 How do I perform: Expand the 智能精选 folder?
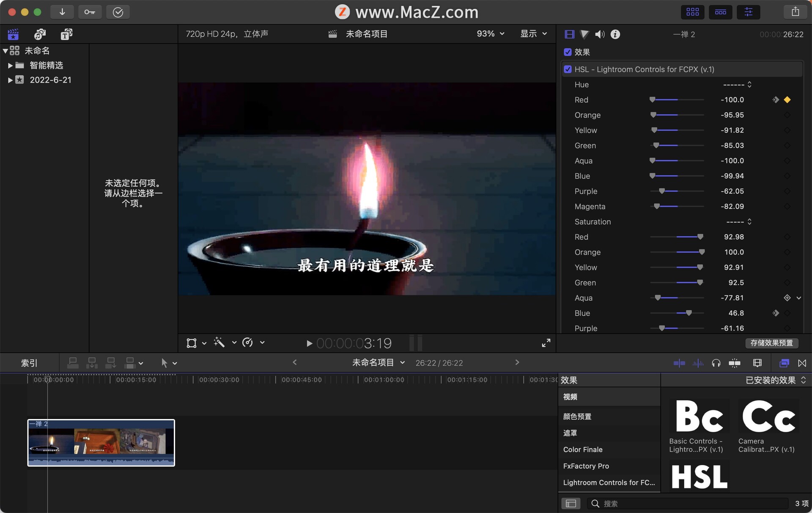[10, 66]
